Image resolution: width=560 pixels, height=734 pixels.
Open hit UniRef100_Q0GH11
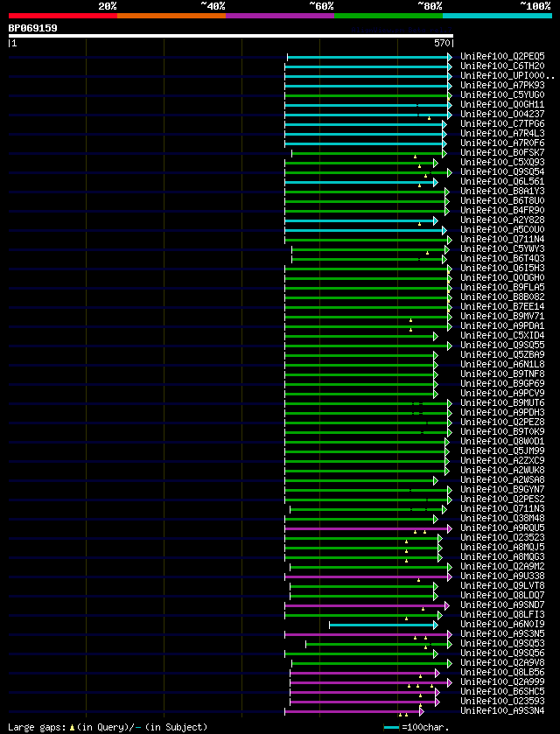pyautogui.click(x=502, y=105)
